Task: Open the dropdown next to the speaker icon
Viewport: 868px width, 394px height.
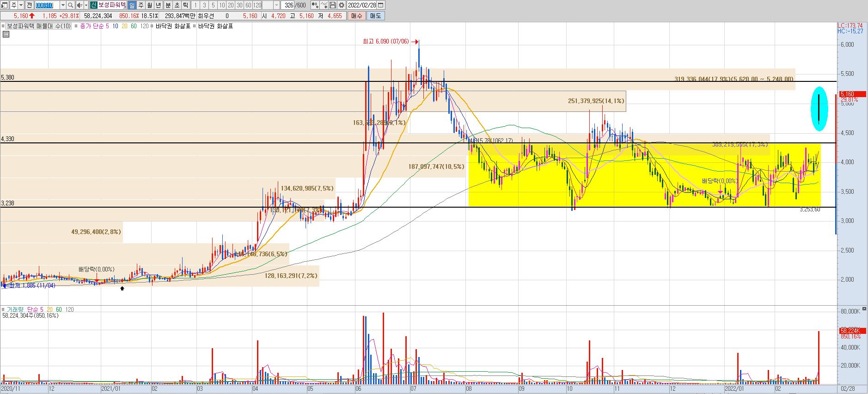Action: pyautogui.click(x=86, y=5)
